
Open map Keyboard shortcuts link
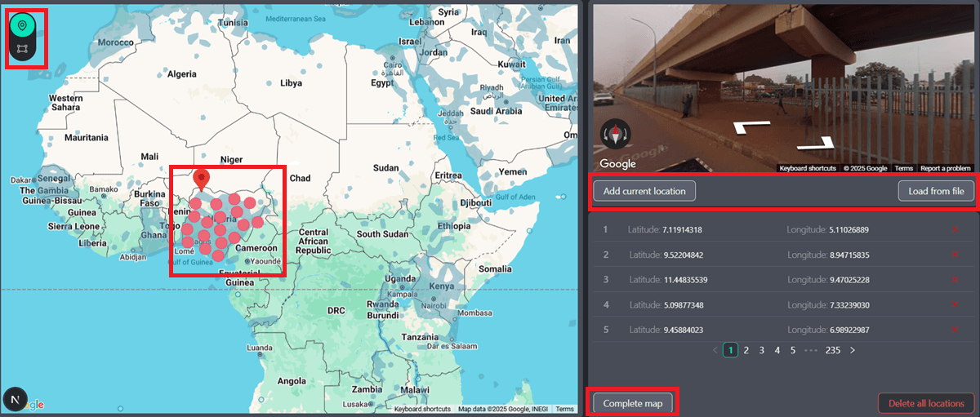pos(422,409)
